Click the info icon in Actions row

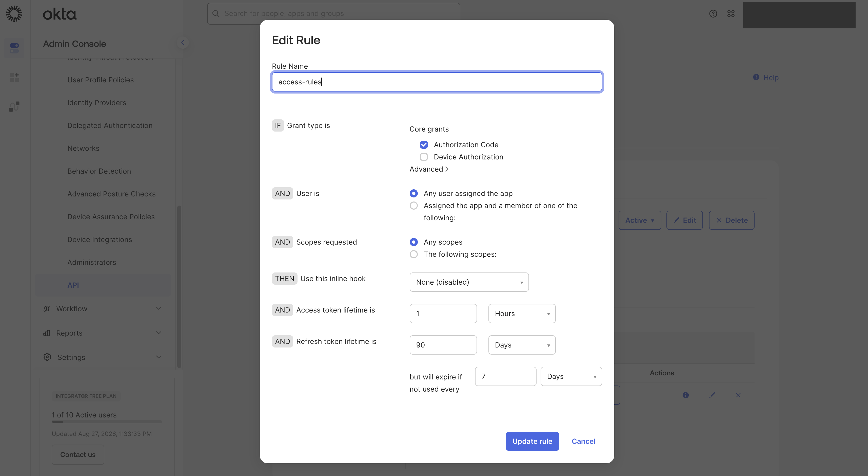point(686,395)
